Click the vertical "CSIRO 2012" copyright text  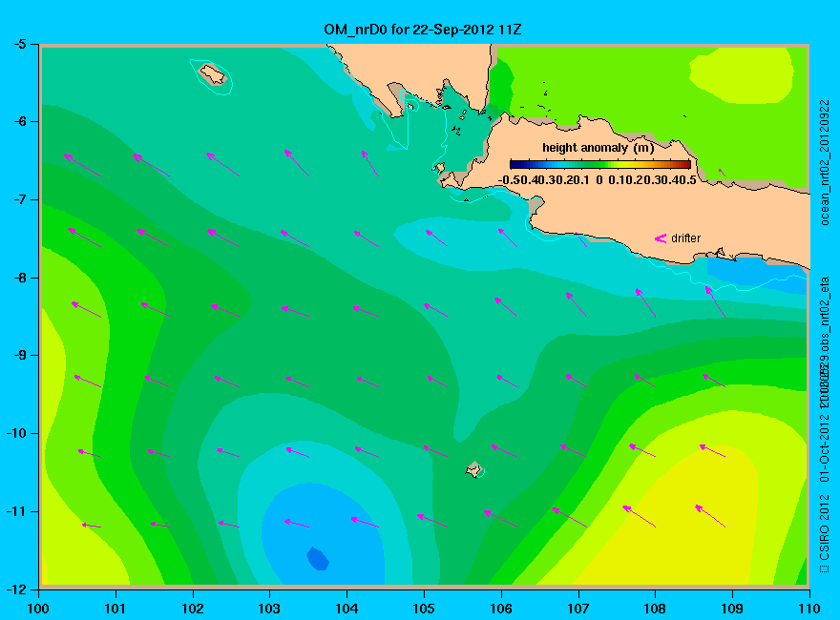[825, 527]
